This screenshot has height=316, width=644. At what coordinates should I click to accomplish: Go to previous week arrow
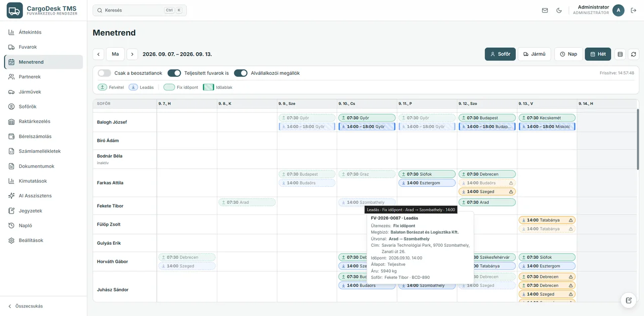99,54
